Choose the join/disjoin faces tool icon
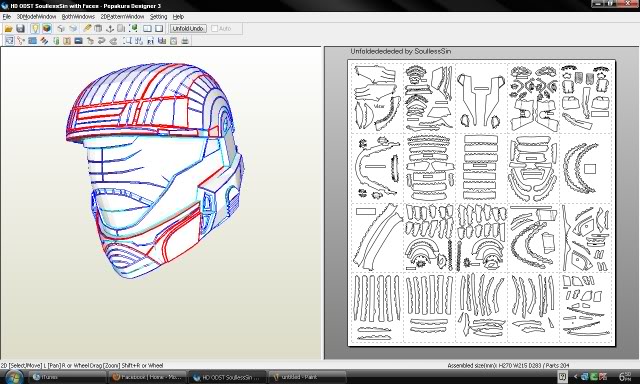Image resolution: width=640 pixels, height=384 pixels. [21, 41]
